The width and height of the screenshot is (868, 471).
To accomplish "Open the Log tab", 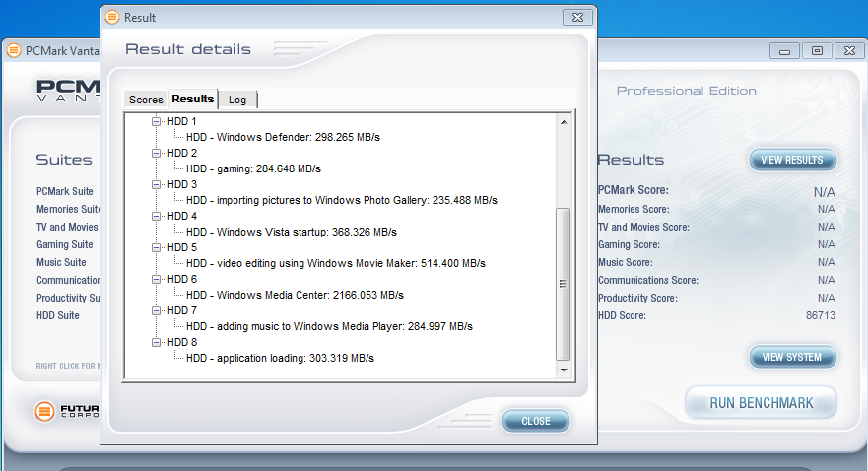I will tap(237, 100).
